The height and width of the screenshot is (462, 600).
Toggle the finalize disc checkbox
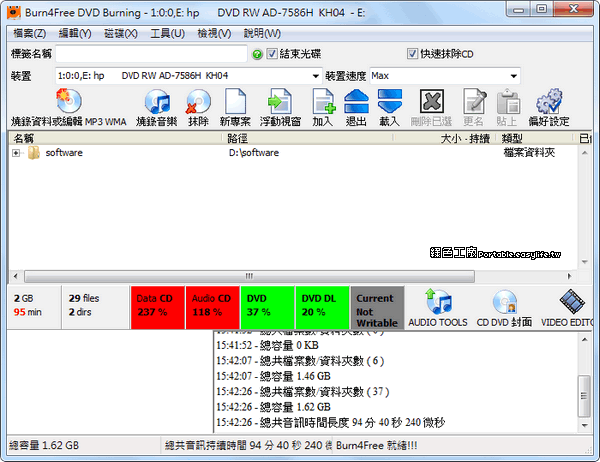[272, 54]
